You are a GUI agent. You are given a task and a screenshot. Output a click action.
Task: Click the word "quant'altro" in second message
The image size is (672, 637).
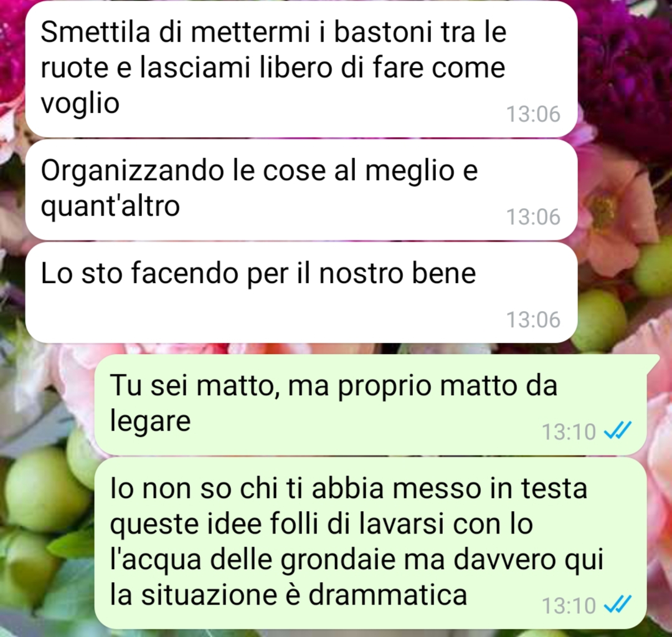pyautogui.click(x=110, y=207)
